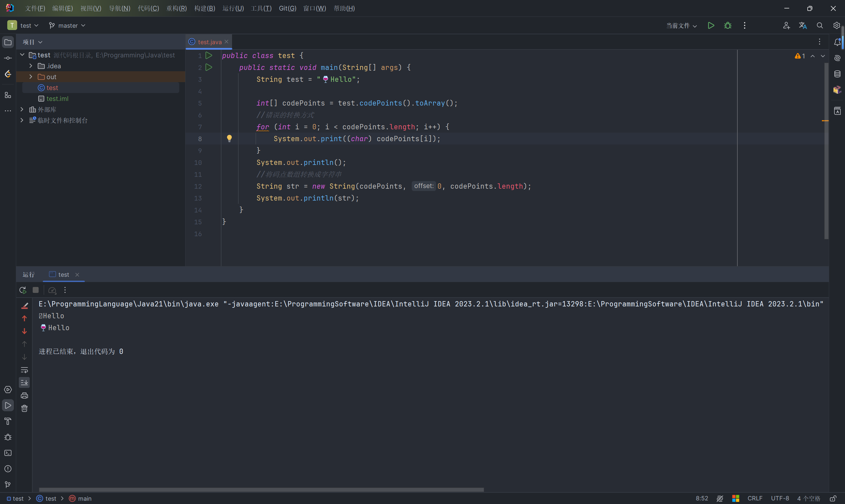Toggle scroll to end of console output
The height and width of the screenshot is (504, 845).
coord(24,383)
